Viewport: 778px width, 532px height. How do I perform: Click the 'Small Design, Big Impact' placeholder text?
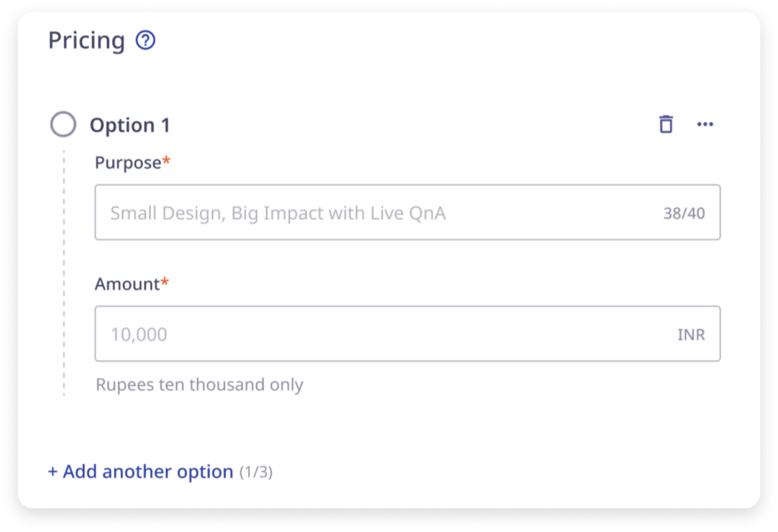coord(277,214)
